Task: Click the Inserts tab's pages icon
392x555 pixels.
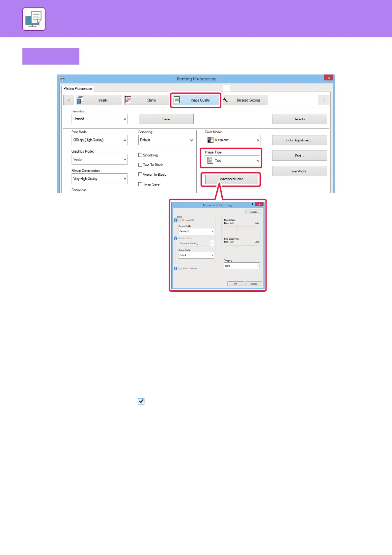Action: (x=80, y=100)
